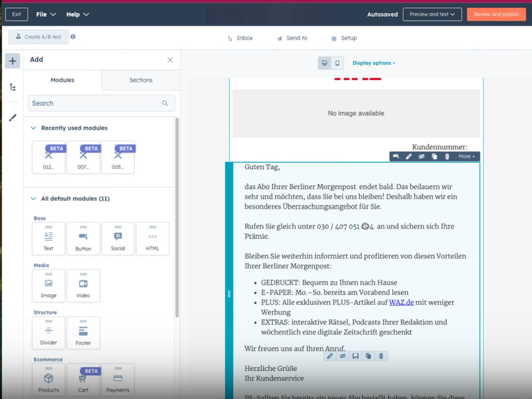Go to the Send to step
532x399 pixels.
(292, 38)
